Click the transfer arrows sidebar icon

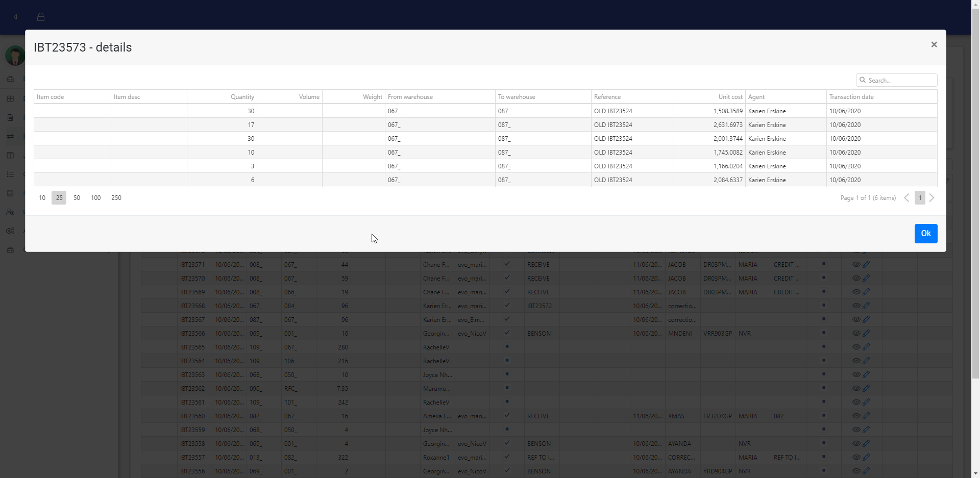[x=10, y=136]
